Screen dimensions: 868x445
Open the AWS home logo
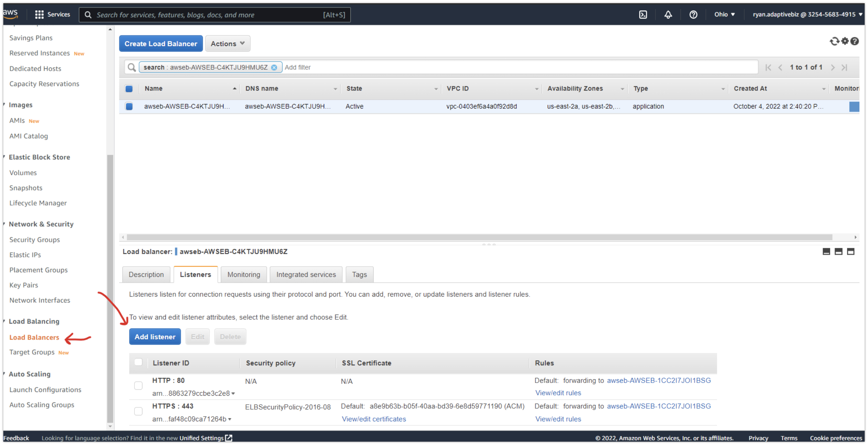pyautogui.click(x=10, y=14)
